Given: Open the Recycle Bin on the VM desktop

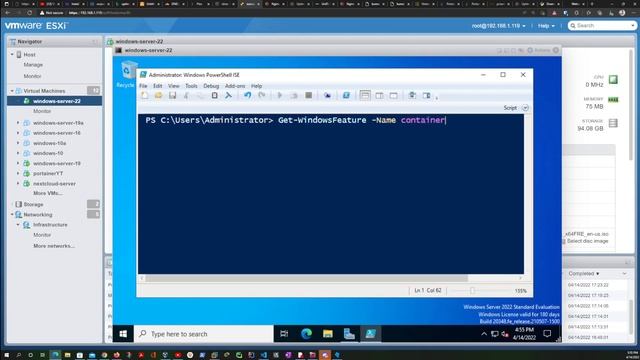Looking at the screenshot, I should (128, 74).
